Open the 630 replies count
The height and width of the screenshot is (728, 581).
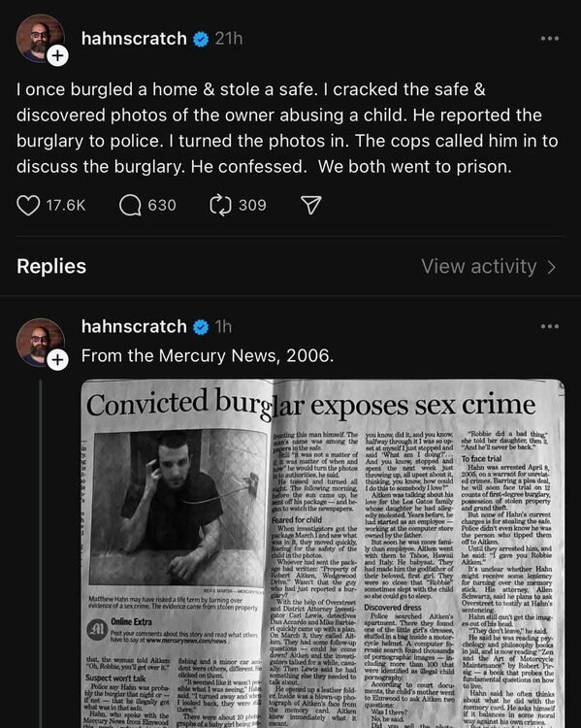(162, 205)
